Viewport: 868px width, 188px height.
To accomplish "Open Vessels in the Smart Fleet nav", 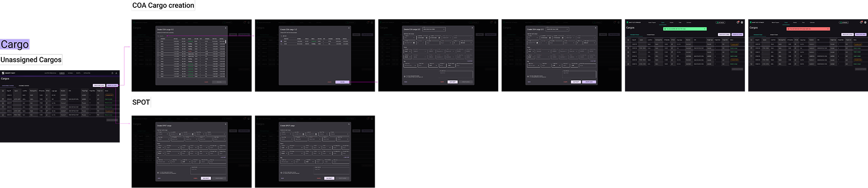I will [70, 73].
